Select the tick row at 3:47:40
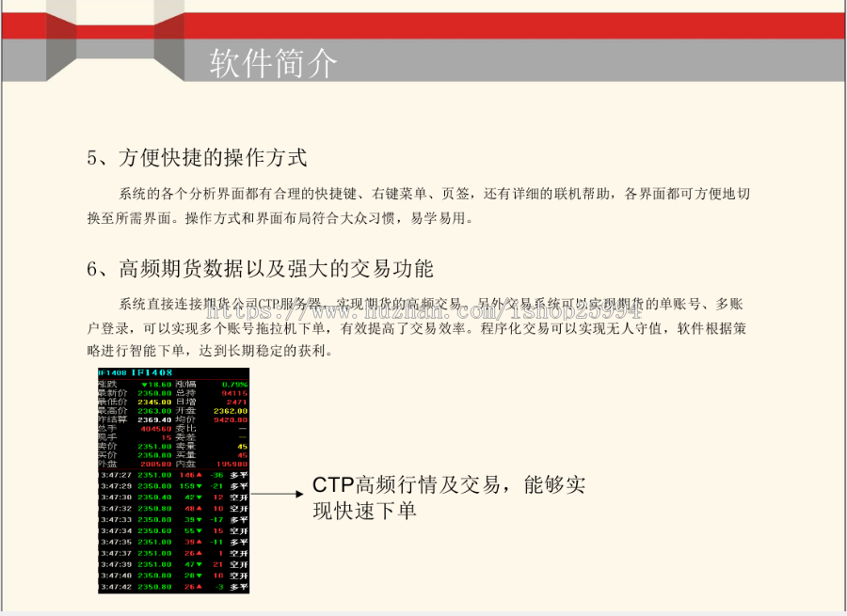 (x=173, y=576)
